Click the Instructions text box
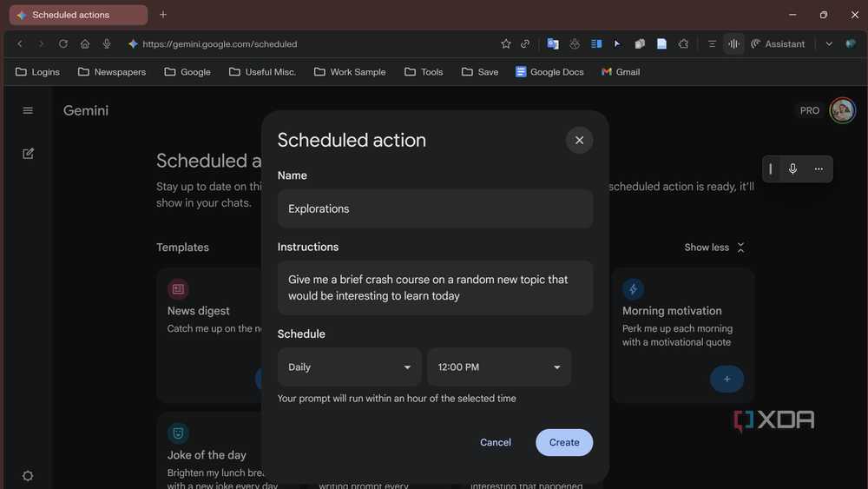This screenshot has width=868, height=489. coord(435,288)
